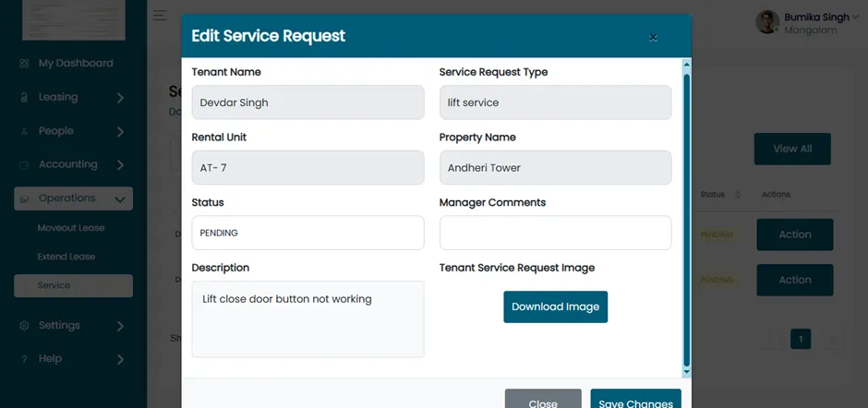Open the Status PENDING dropdown field
The image size is (868, 408).
[x=307, y=233]
